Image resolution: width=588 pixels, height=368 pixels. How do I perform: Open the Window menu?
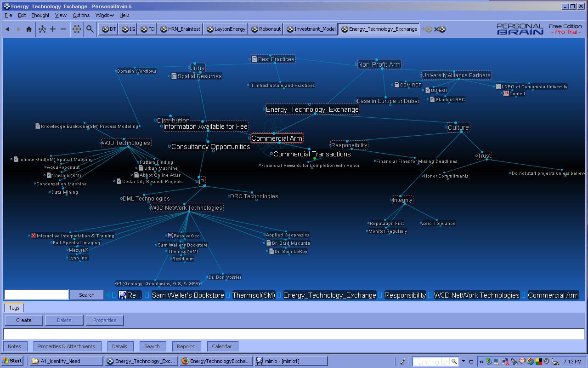pos(105,15)
